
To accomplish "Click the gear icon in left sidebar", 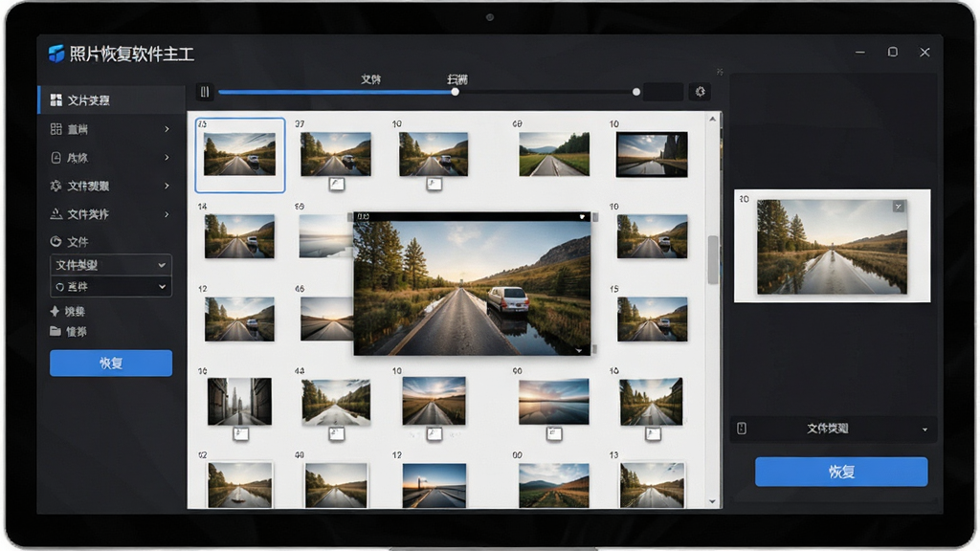I will tap(56, 186).
